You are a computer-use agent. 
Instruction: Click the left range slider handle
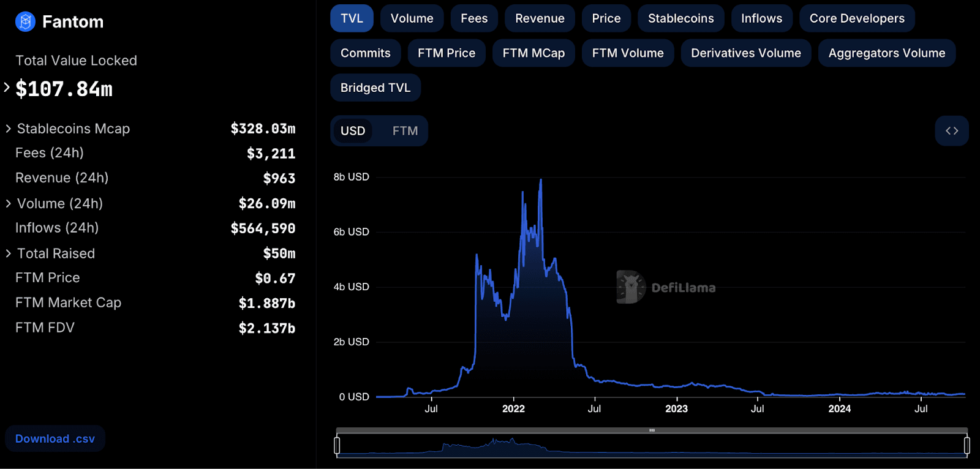coord(337,445)
